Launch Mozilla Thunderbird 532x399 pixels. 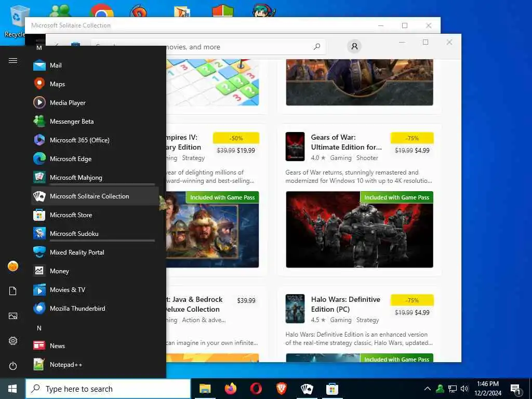(95, 308)
